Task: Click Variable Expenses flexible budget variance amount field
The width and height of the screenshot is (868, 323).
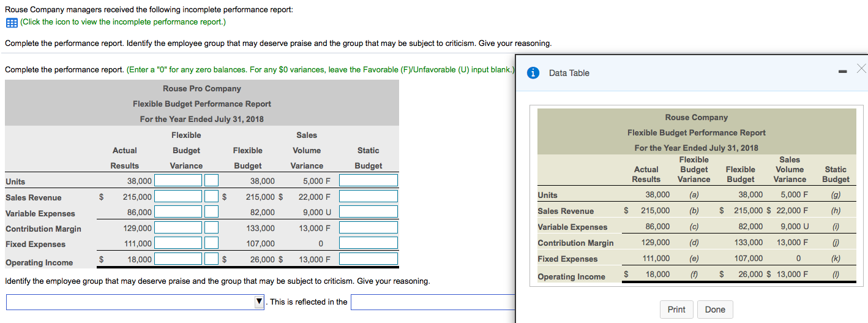Action: (178, 212)
